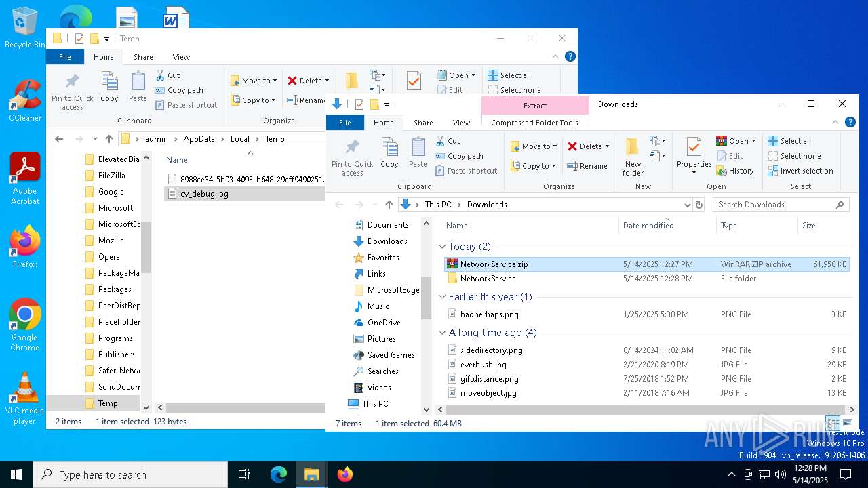Open Microsoft Edge from the taskbar
Viewport: 868px width, 488px height.
[x=279, y=474]
